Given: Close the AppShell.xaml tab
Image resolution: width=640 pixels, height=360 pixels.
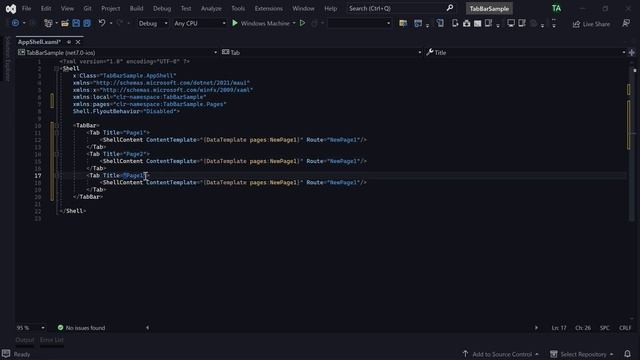Looking at the screenshot, I should 78,42.
